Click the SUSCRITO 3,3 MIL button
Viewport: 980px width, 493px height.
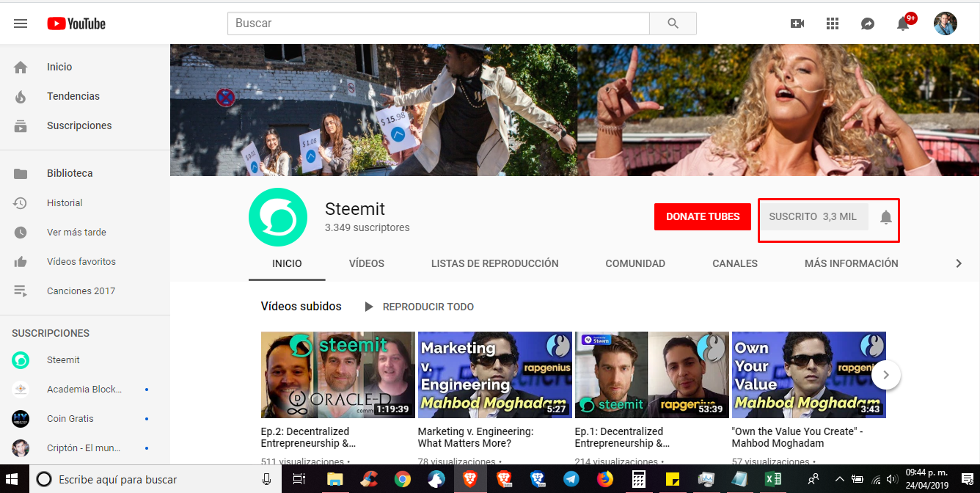(813, 216)
